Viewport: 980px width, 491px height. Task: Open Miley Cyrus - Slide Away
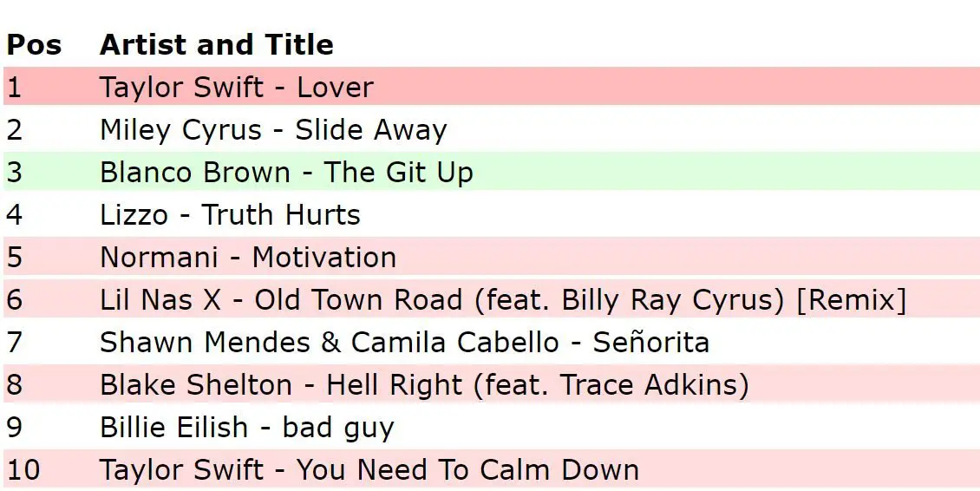273,130
